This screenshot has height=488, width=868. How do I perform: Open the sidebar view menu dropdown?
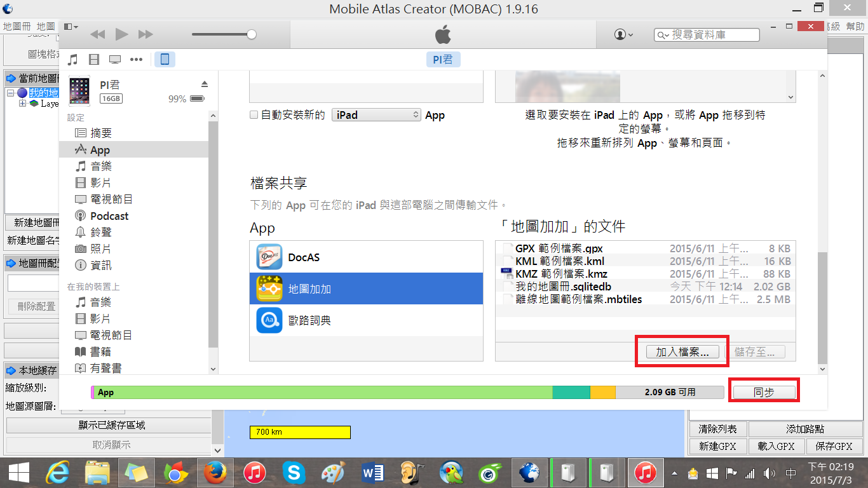click(x=71, y=27)
